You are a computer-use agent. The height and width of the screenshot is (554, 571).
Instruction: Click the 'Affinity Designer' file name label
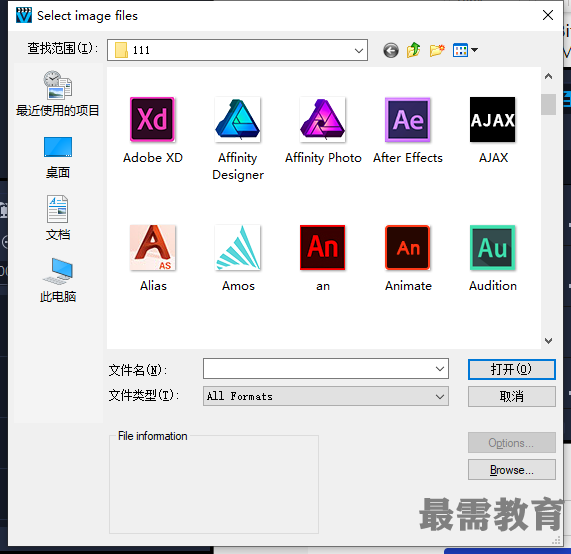pyautogui.click(x=238, y=166)
